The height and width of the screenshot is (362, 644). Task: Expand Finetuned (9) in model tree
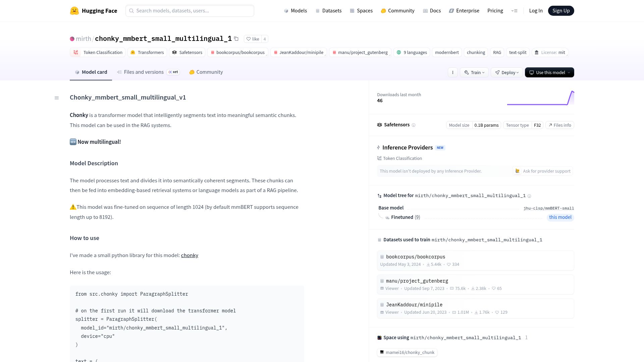pyautogui.click(x=405, y=217)
